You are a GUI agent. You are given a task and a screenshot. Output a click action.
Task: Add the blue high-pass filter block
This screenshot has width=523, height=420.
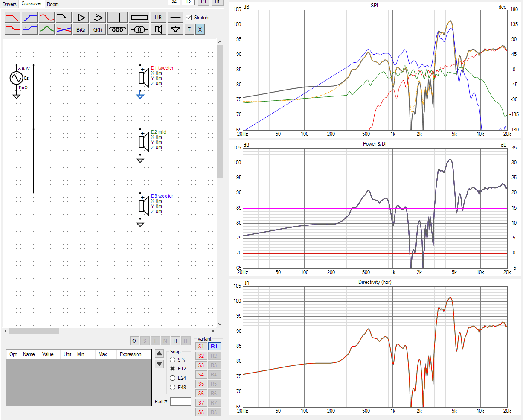[30, 17]
